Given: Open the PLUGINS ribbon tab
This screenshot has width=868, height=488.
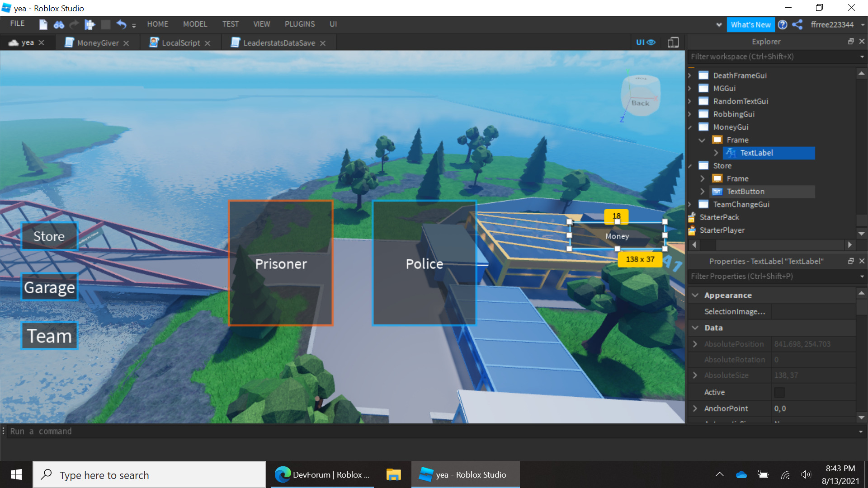Looking at the screenshot, I should click(299, 24).
